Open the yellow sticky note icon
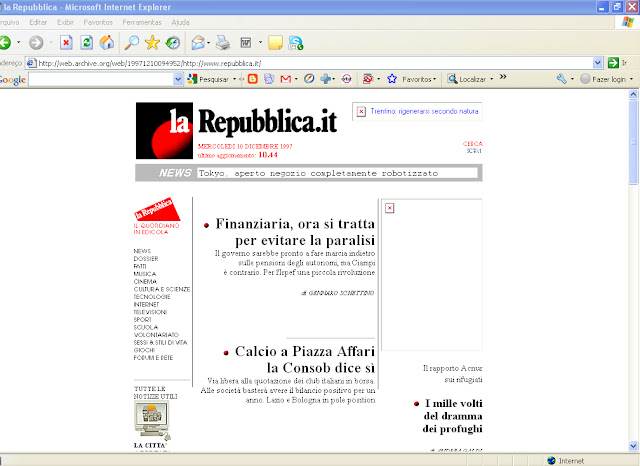This screenshot has height=466, width=640. coord(276,42)
